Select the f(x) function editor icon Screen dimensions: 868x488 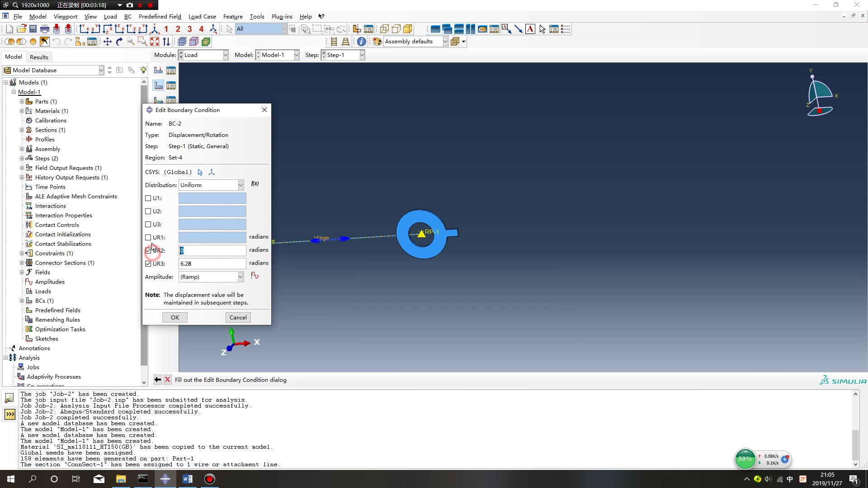tap(255, 183)
